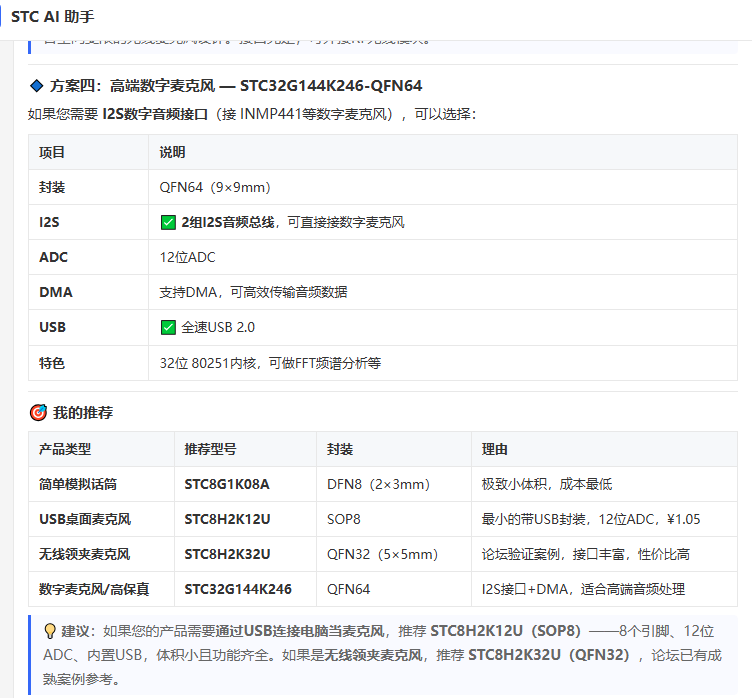Click the green checkmark in the USB row
The image size is (752, 698).
tap(168, 327)
